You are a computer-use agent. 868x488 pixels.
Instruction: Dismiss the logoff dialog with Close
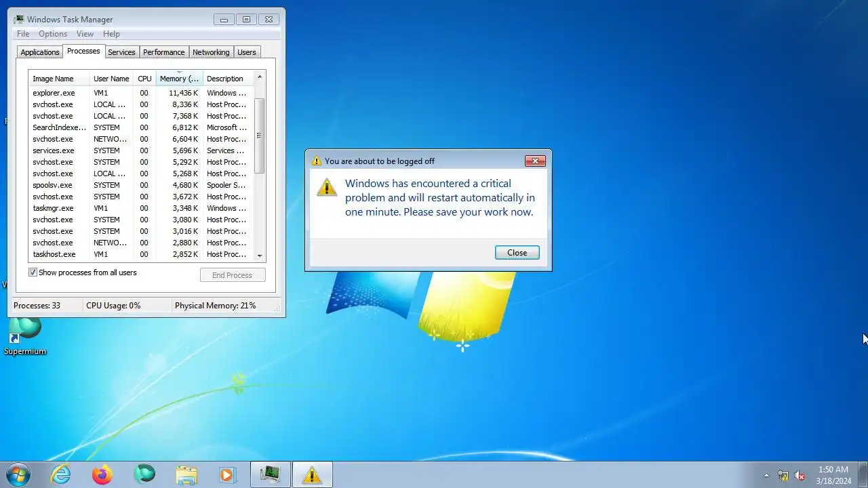click(517, 253)
